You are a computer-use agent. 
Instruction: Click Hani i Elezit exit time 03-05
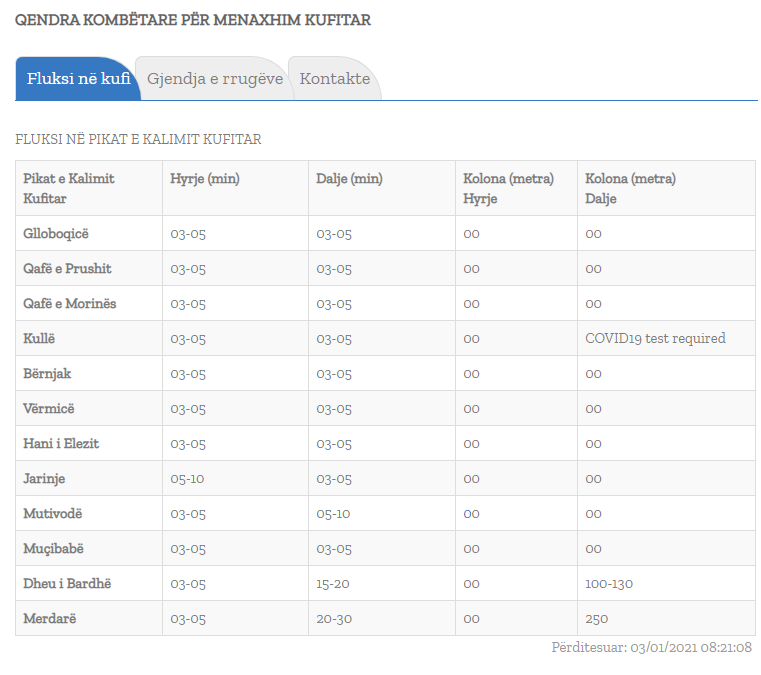(334, 444)
